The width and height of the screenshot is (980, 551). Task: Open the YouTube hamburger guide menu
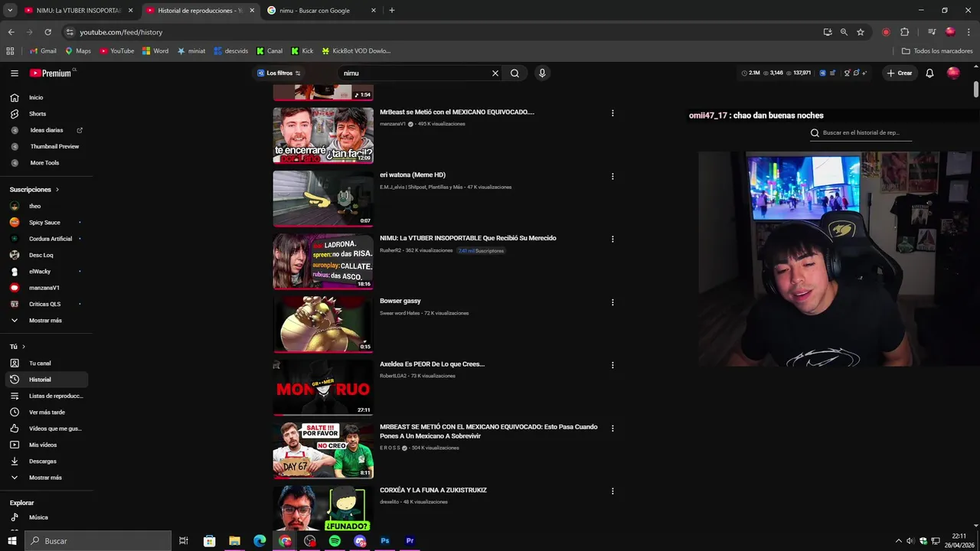15,73
